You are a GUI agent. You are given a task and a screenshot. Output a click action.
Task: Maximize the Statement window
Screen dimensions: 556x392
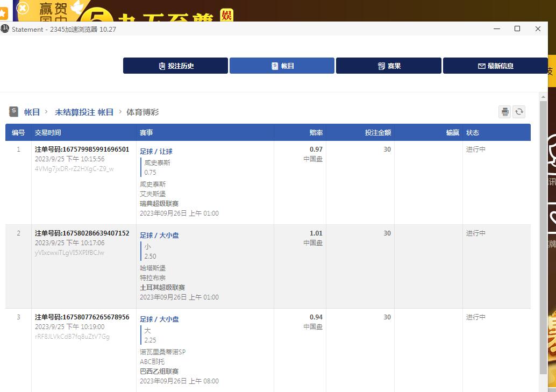[517, 29]
